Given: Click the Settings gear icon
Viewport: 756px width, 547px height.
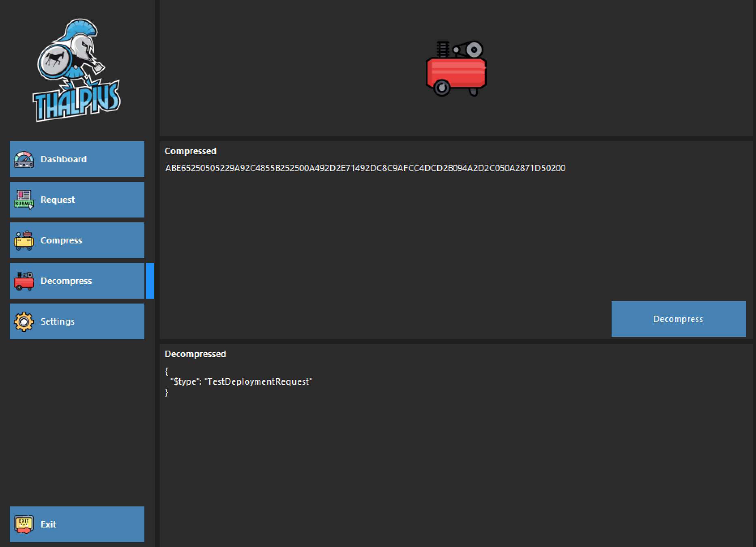Looking at the screenshot, I should click(24, 322).
